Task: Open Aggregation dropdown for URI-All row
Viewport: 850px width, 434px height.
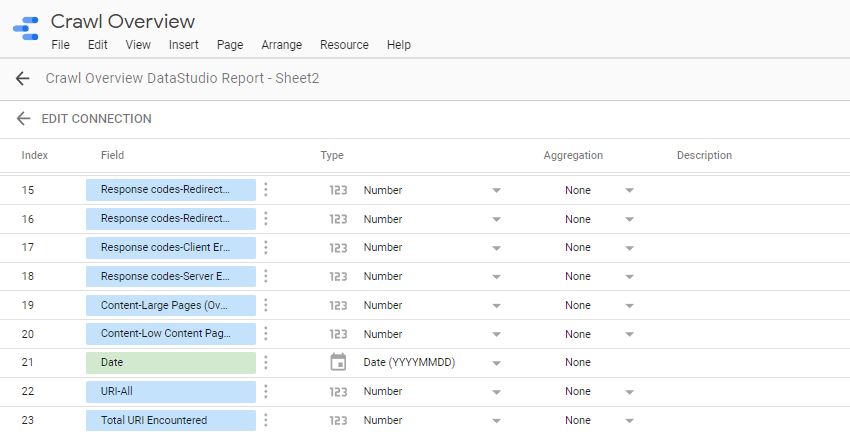Action: (629, 392)
